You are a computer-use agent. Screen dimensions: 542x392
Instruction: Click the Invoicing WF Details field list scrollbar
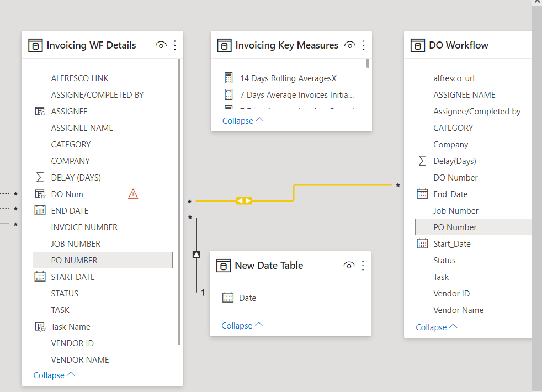tap(179, 202)
